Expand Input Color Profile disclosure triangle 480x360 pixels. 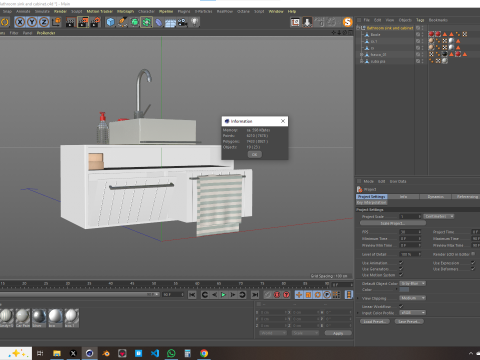(x=358, y=313)
